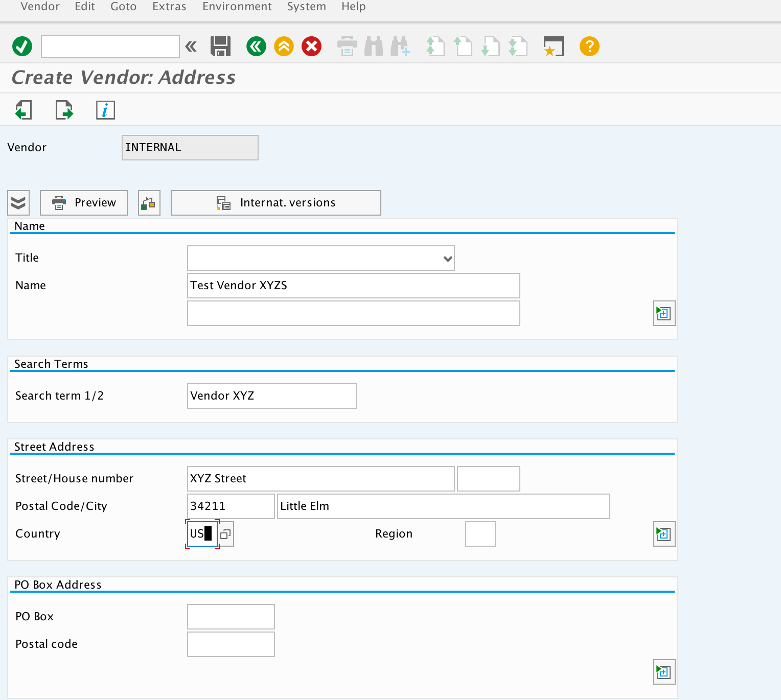The height and width of the screenshot is (700, 781).
Task: Click the Postal Code field '34211'
Action: (231, 506)
